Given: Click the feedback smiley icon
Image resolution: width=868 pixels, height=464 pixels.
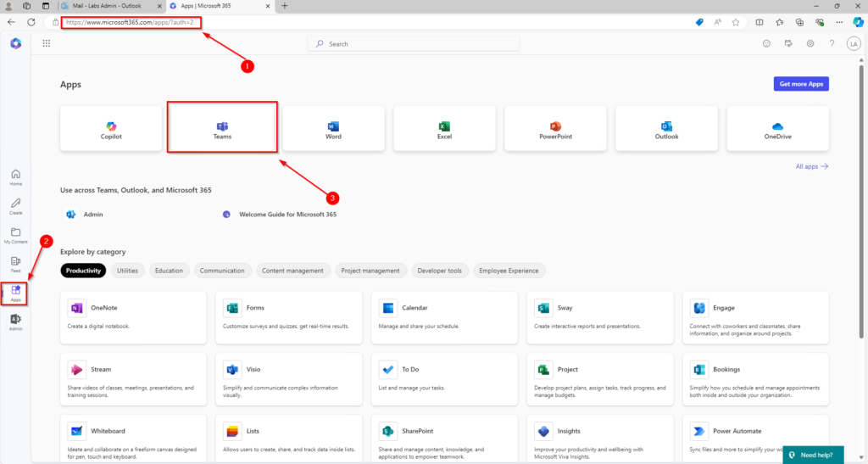Looking at the screenshot, I should (766, 44).
